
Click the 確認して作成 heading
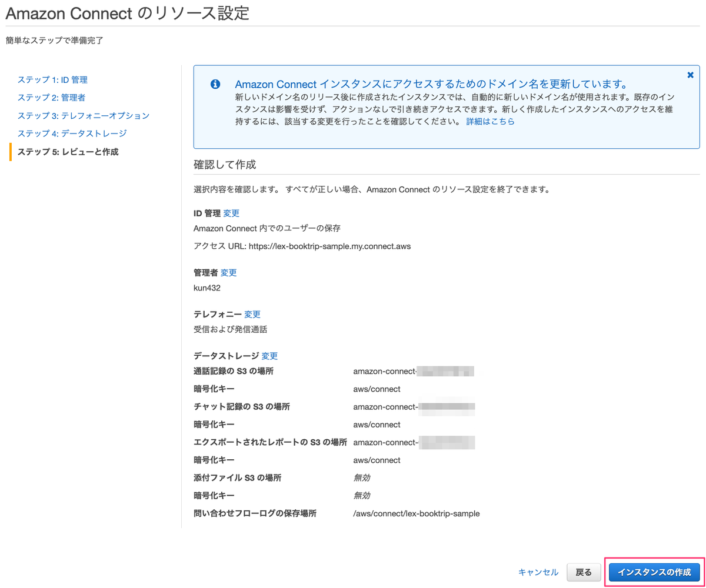(x=225, y=165)
